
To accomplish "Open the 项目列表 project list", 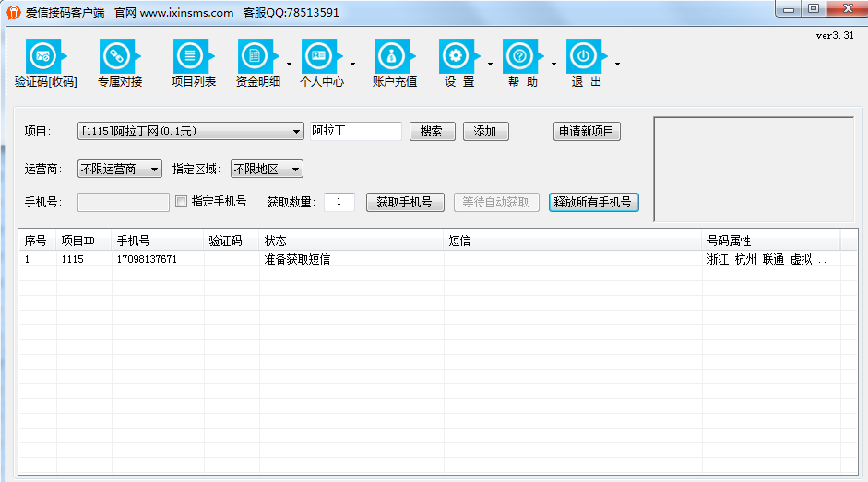I will tap(193, 63).
